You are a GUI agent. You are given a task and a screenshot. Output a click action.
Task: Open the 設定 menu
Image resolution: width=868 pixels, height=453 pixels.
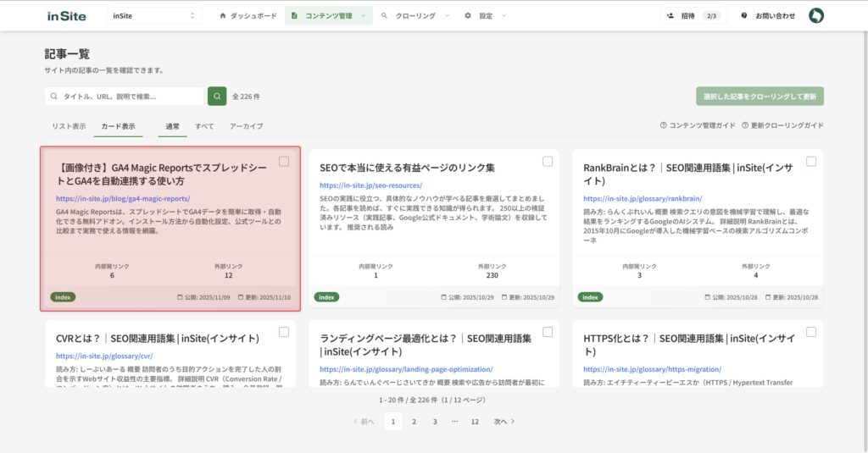click(x=486, y=16)
